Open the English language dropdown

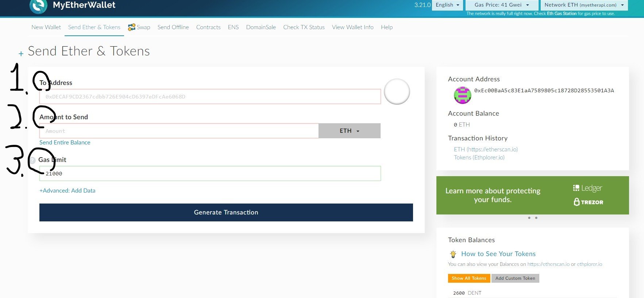(447, 5)
